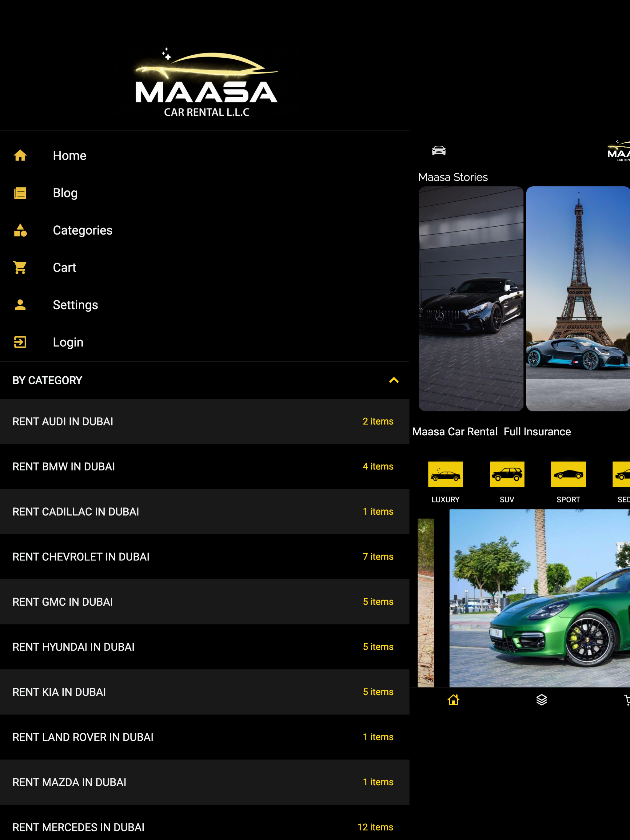Click the BY CATEGORY header text

(47, 380)
